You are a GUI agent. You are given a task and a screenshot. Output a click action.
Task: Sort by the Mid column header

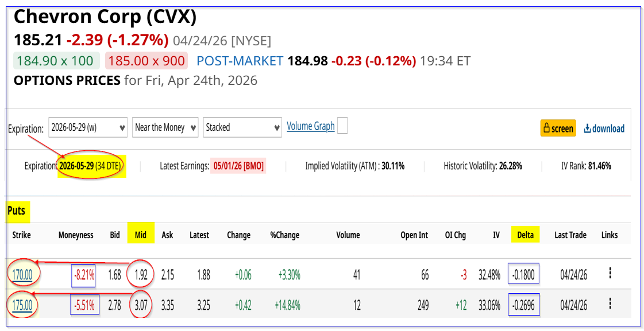click(141, 234)
